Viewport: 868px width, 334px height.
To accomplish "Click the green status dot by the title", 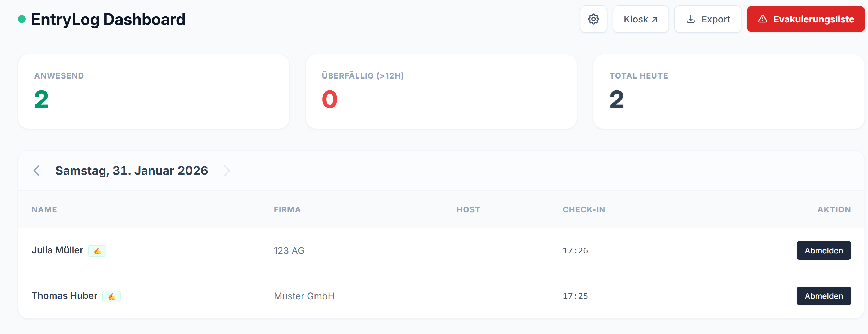I will (x=21, y=19).
